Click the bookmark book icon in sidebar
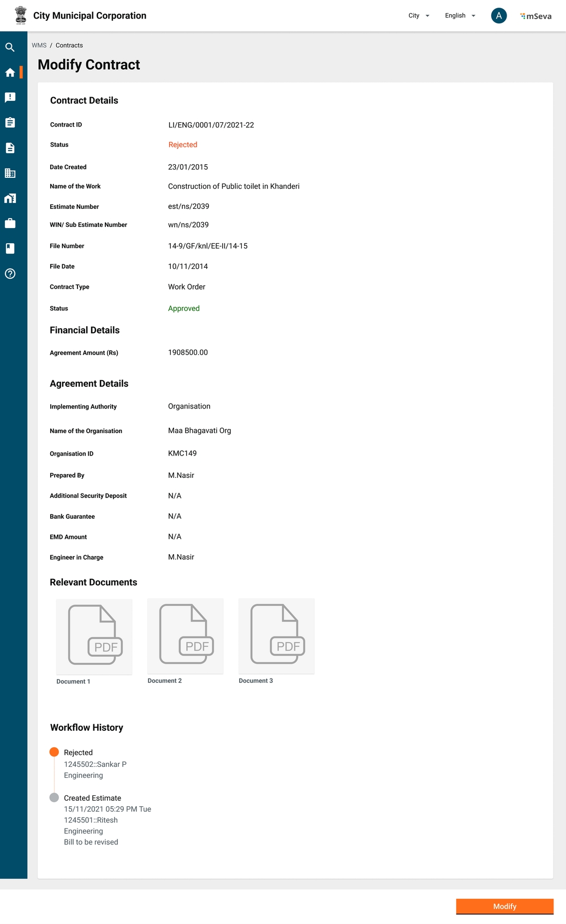 [10, 249]
